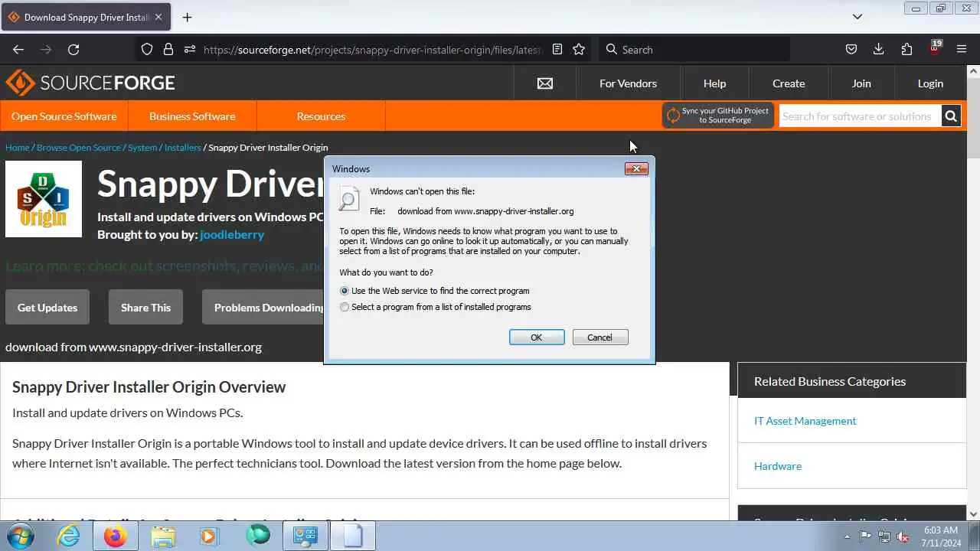980x551 pixels.
Task: Close the Windows dialog with X
Action: tap(636, 169)
